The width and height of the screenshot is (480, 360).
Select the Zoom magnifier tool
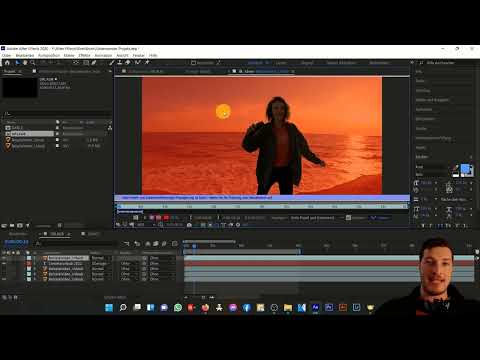click(x=32, y=63)
